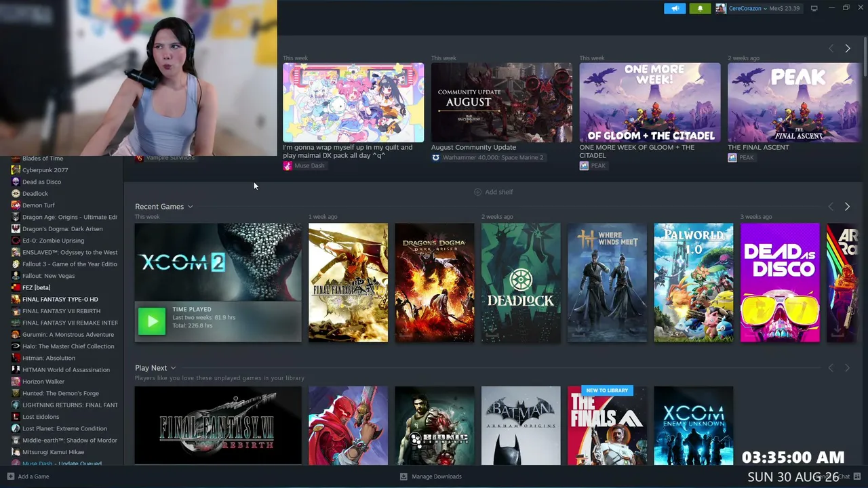Image resolution: width=868 pixels, height=488 pixels.
Task: Click the Lost Eidolons sidebar icon
Action: (16, 417)
